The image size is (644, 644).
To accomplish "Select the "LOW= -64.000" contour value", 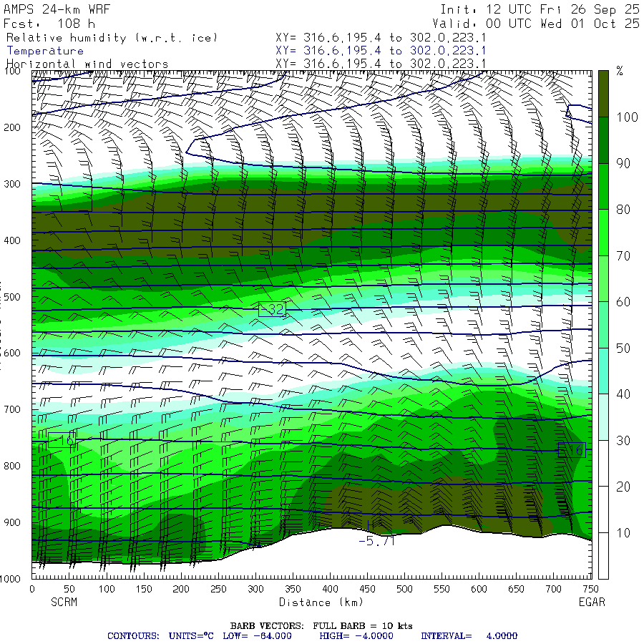I will click(x=257, y=636).
